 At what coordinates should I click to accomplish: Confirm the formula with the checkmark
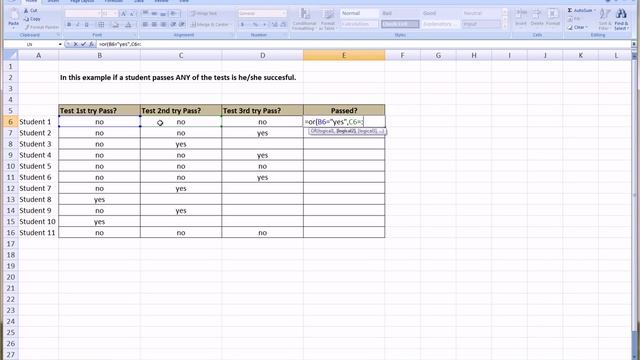coord(83,44)
